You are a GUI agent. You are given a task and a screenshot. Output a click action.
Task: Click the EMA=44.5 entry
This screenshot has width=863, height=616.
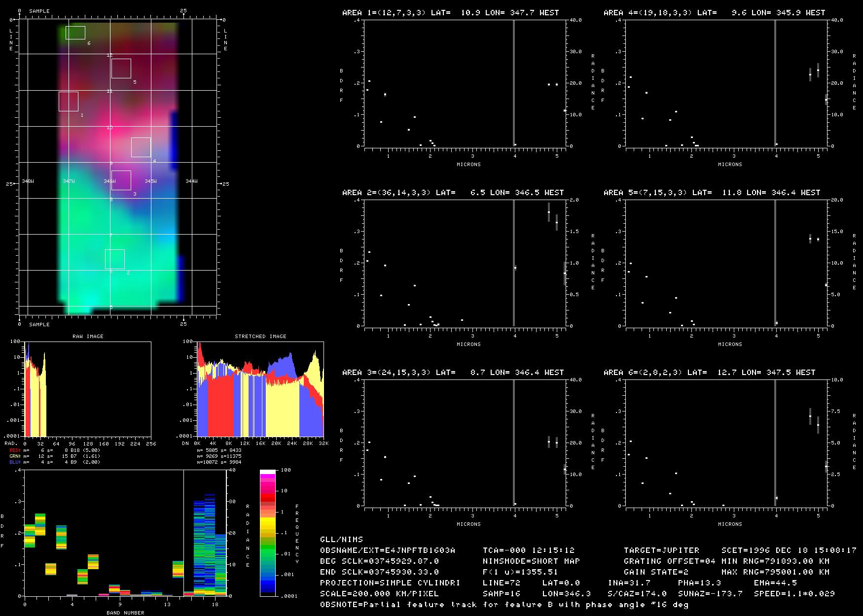click(x=775, y=583)
